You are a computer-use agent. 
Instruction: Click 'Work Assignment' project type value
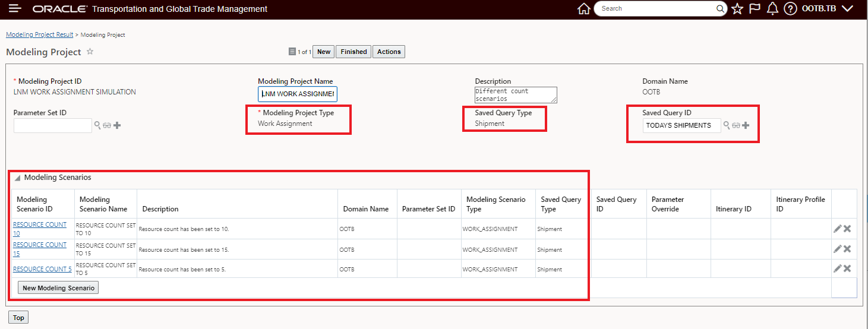coord(285,124)
